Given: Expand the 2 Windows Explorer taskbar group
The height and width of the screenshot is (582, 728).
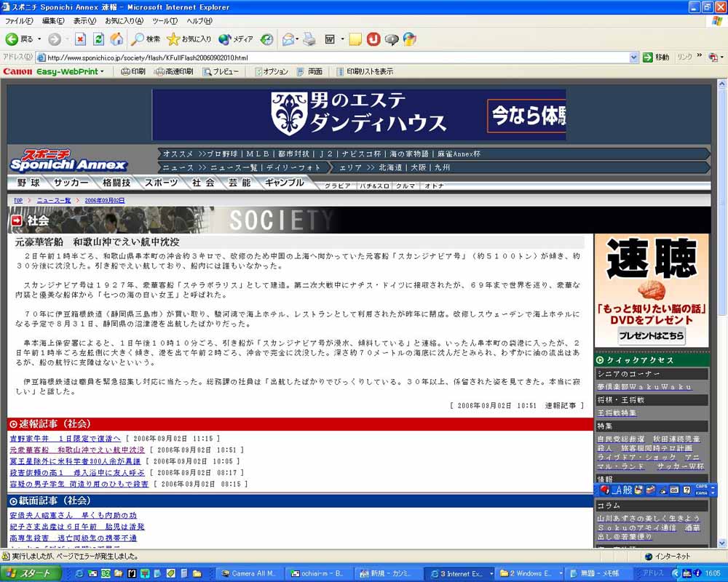Looking at the screenshot, I should 561,574.
